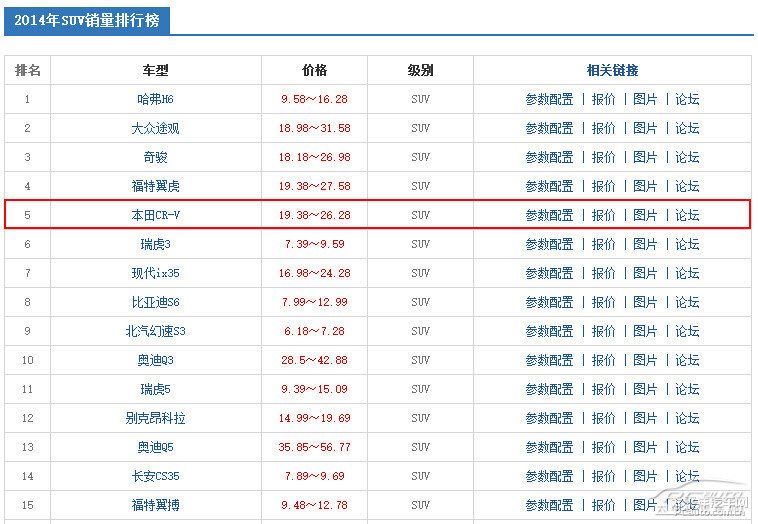Open the 本田CR-V car model link
This screenshot has height=524, width=758.
point(155,215)
